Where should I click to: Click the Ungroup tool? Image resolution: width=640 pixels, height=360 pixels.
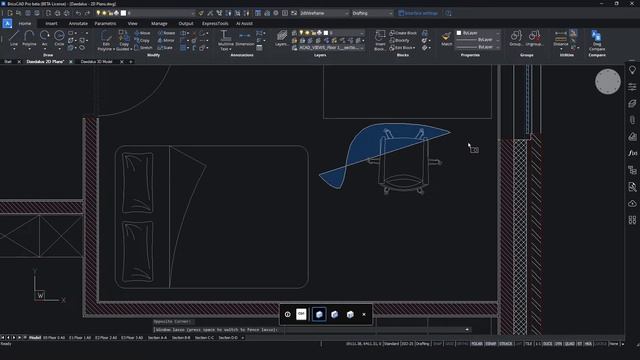[534, 39]
